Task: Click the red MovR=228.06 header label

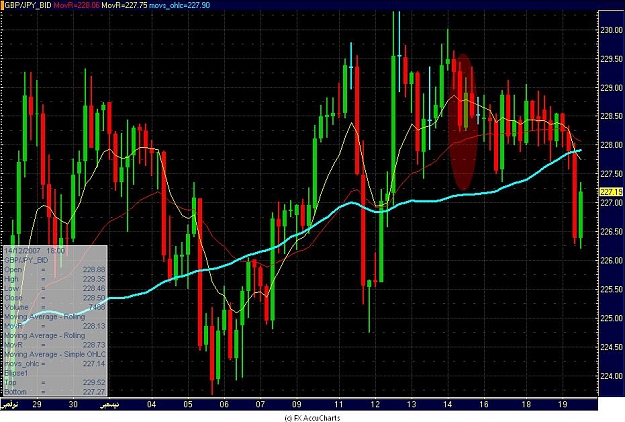Action: click(77, 5)
